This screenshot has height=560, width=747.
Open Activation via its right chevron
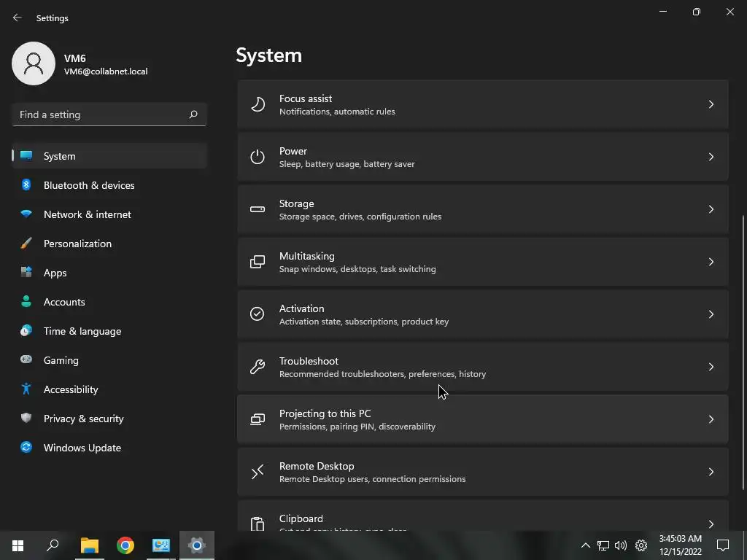[x=711, y=314]
